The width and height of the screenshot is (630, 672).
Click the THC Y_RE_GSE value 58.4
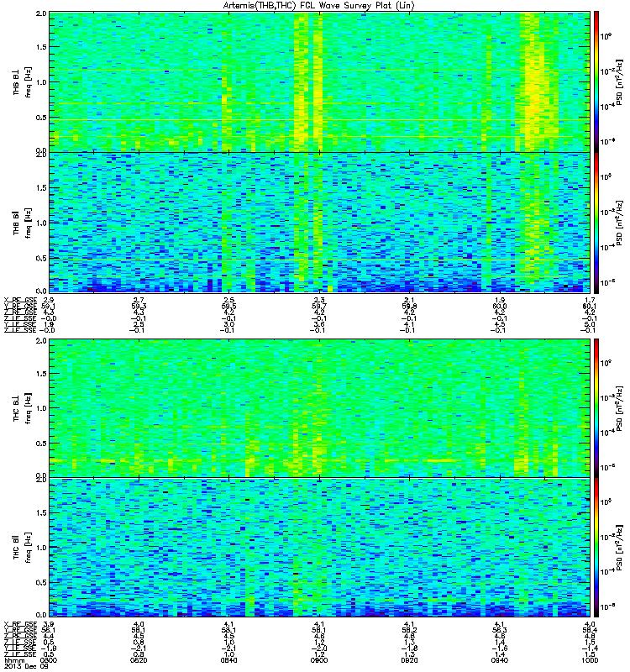coord(590,631)
